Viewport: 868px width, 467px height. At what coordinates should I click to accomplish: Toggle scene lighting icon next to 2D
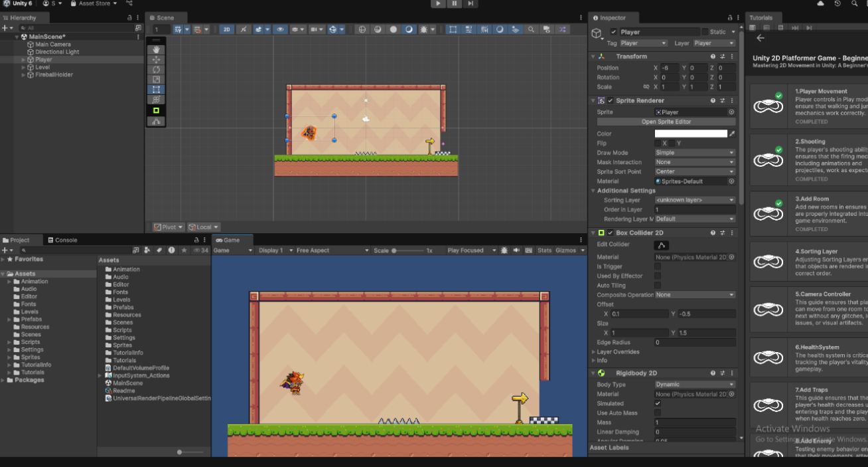tap(244, 29)
